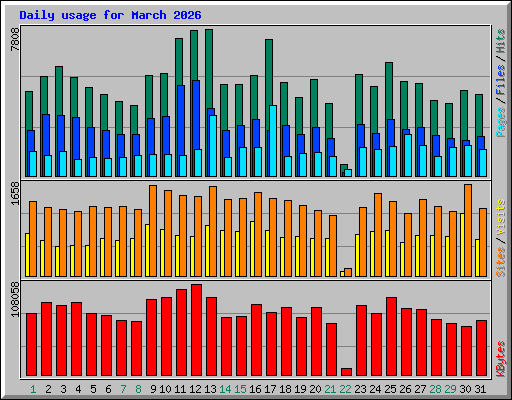512x400 pixels.
Task: Click the tiny red KBytes bar for day 22
Action: coord(346,372)
